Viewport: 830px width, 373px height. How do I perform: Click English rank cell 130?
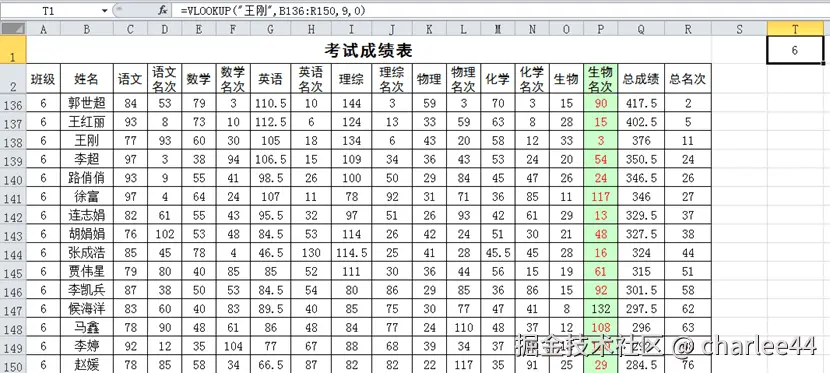[311, 253]
